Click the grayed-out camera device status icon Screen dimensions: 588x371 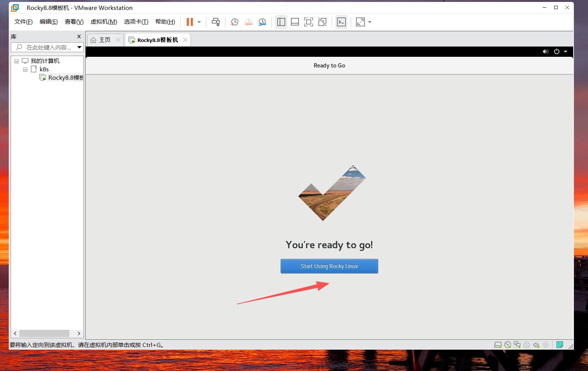coord(546,345)
